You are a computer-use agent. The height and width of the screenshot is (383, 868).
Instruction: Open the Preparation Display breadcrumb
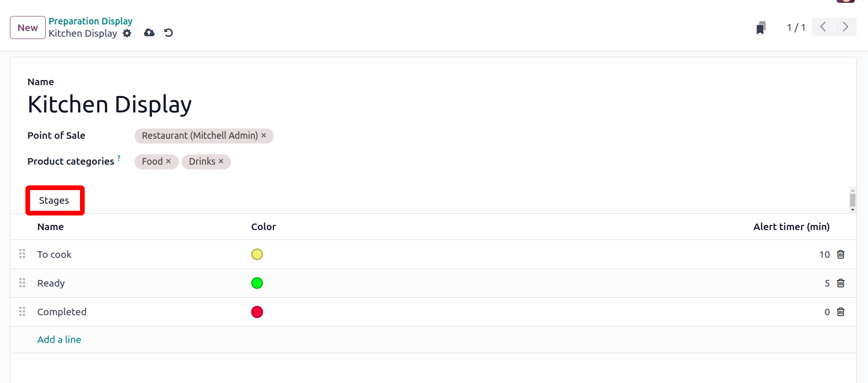pyautogui.click(x=90, y=21)
